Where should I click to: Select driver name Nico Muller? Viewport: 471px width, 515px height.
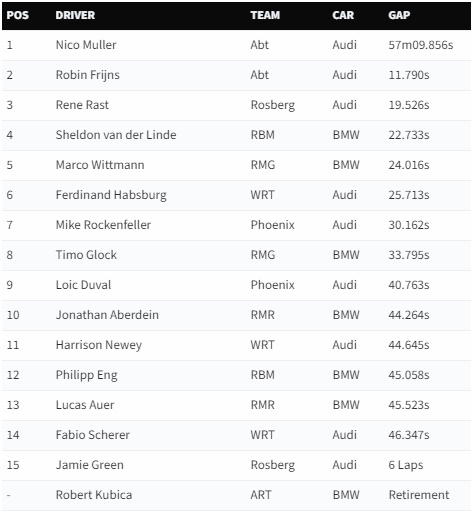click(x=86, y=45)
